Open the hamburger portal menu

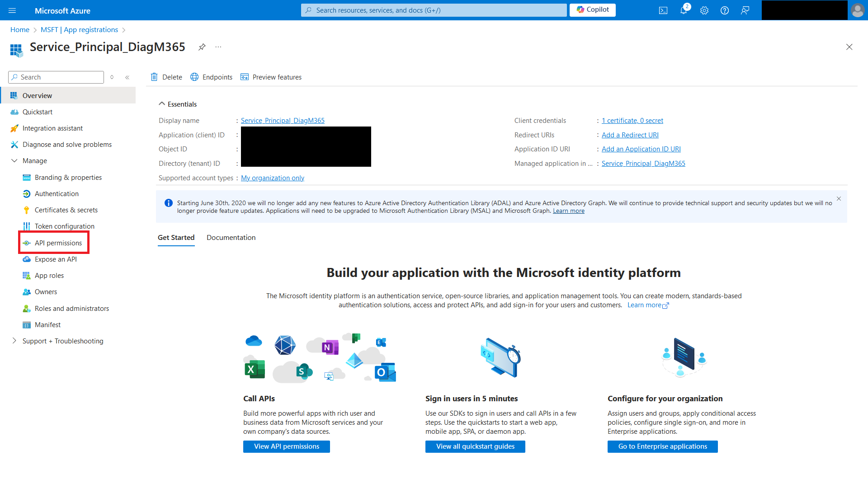(12, 10)
